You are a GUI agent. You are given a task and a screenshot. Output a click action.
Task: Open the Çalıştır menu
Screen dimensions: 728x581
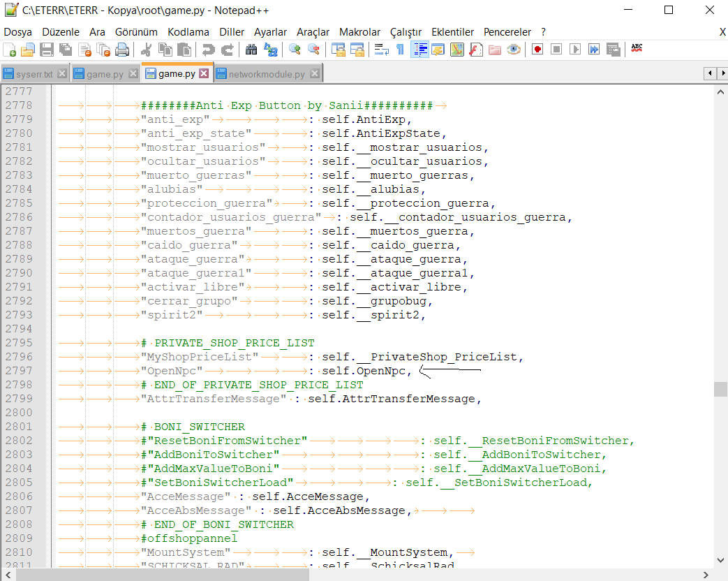[x=406, y=32]
